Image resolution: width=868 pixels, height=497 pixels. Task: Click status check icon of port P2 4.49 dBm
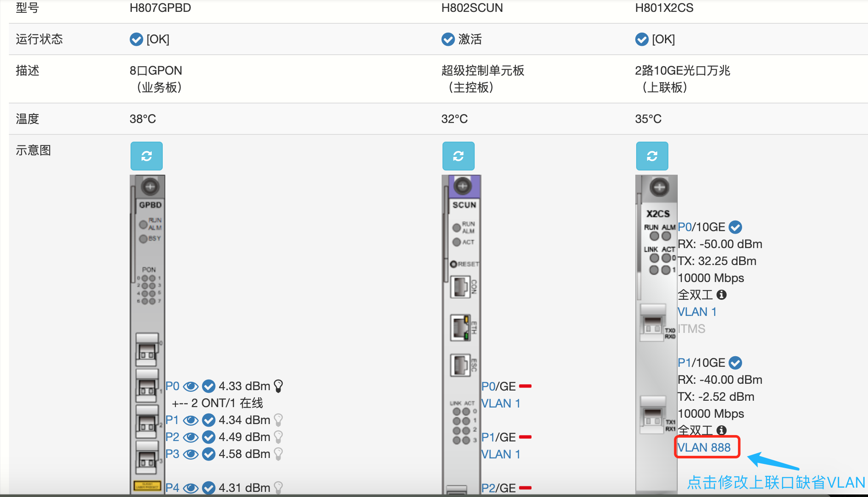pyautogui.click(x=209, y=437)
